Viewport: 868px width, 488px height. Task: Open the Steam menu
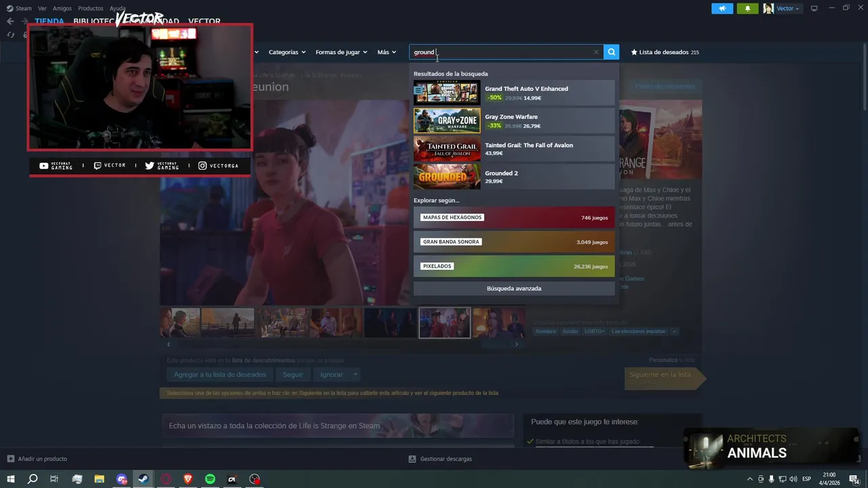pos(19,8)
